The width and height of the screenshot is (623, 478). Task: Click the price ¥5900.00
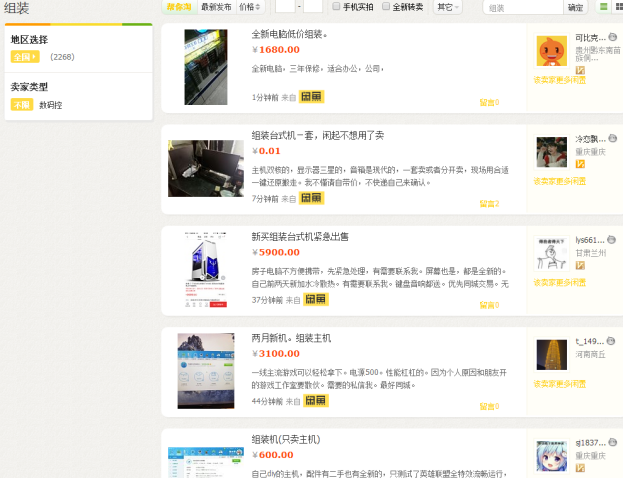coord(276,252)
